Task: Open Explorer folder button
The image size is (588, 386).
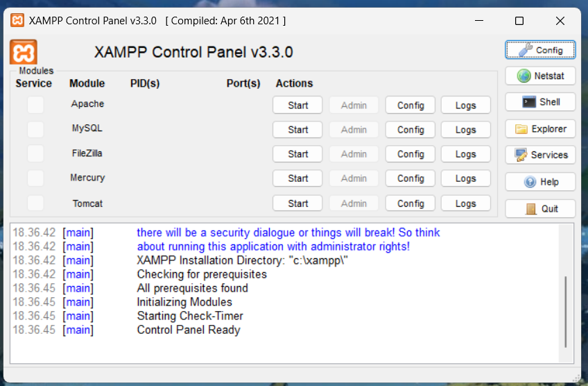Action: [x=540, y=129]
